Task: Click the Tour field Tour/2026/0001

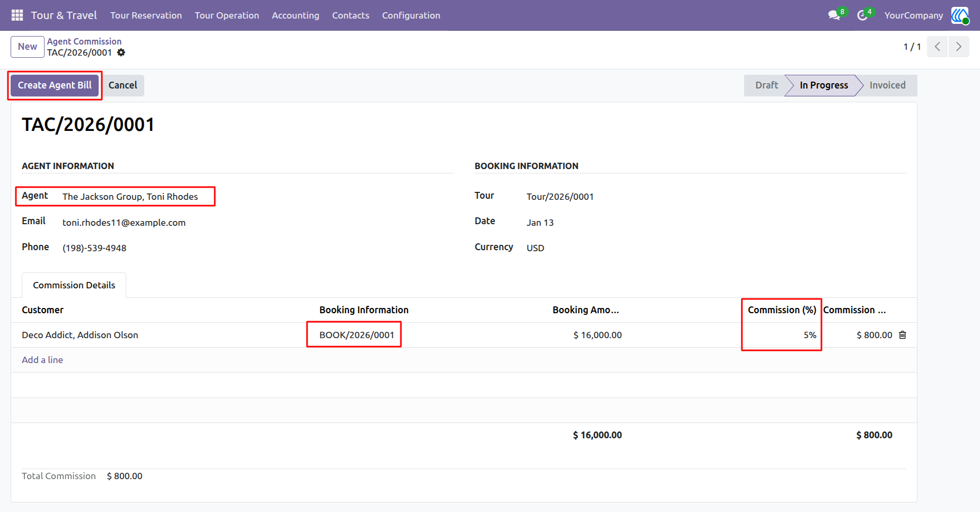Action: (560, 197)
